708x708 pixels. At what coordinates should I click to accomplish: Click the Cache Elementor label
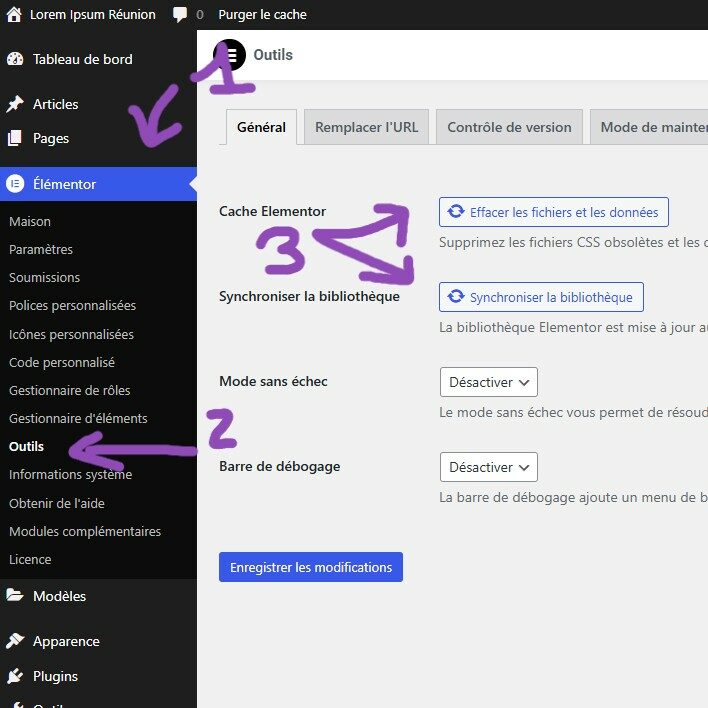[272, 211]
